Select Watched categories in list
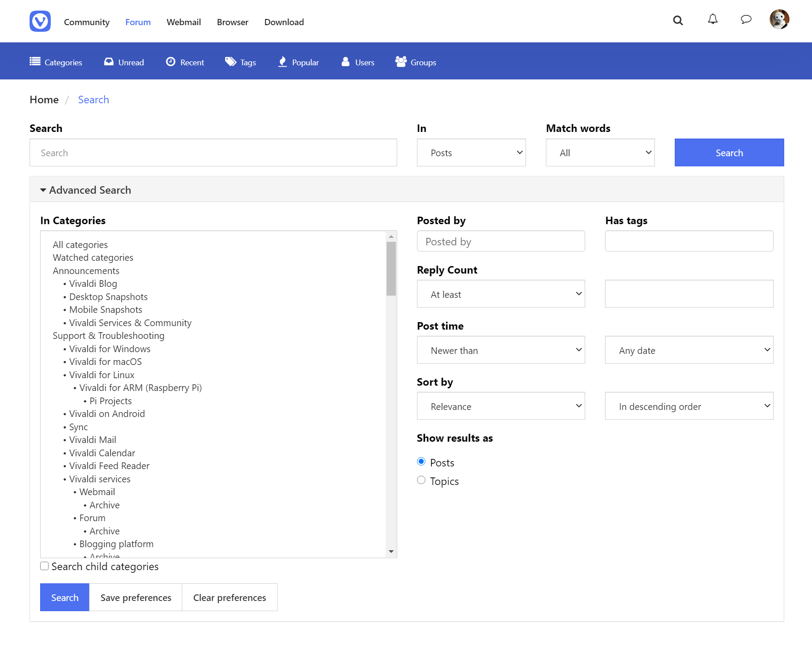812x646 pixels. [93, 258]
